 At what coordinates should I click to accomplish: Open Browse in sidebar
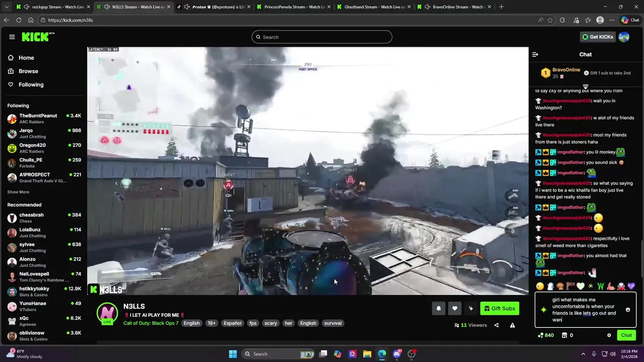23,71
